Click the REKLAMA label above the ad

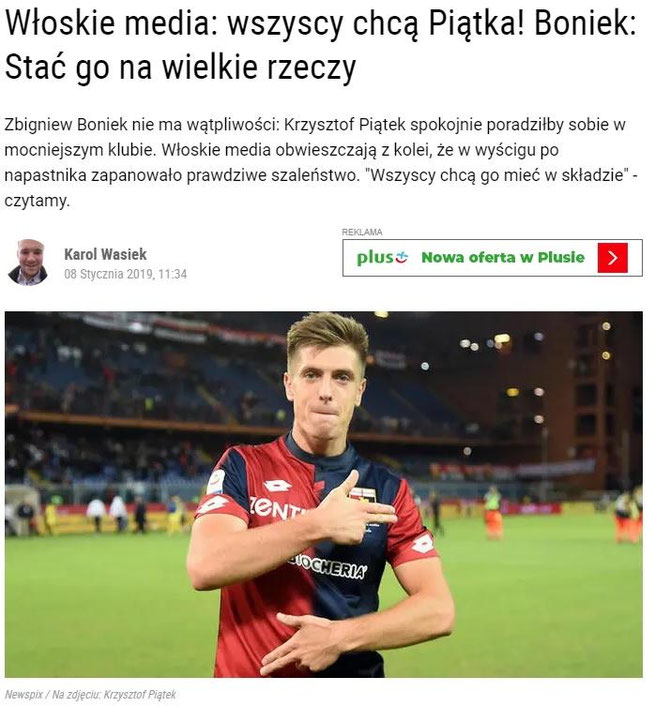click(x=362, y=232)
